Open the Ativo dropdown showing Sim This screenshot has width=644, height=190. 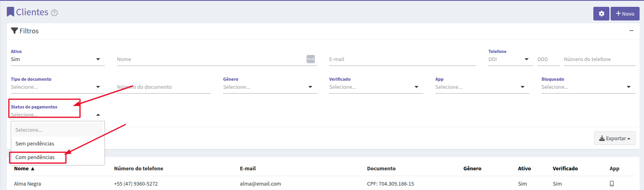57,59
